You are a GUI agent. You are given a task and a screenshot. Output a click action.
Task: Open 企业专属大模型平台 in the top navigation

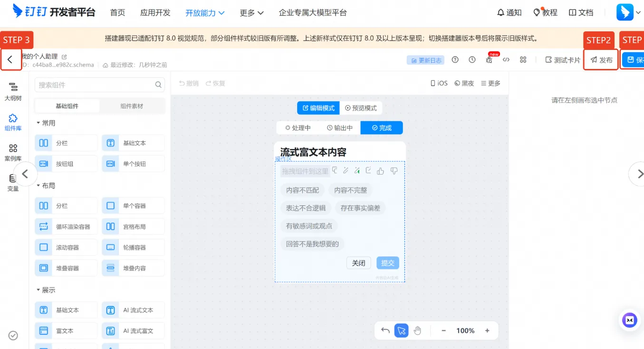(313, 13)
